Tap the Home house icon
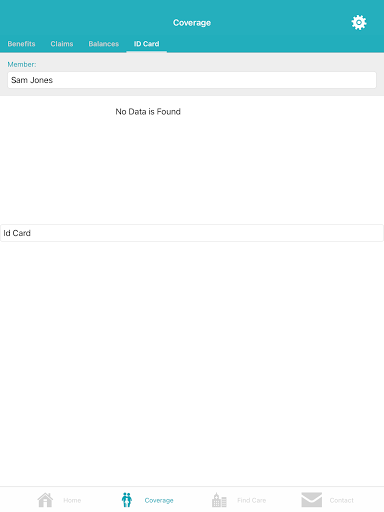Image resolution: width=384 pixels, height=512 pixels. (45, 500)
